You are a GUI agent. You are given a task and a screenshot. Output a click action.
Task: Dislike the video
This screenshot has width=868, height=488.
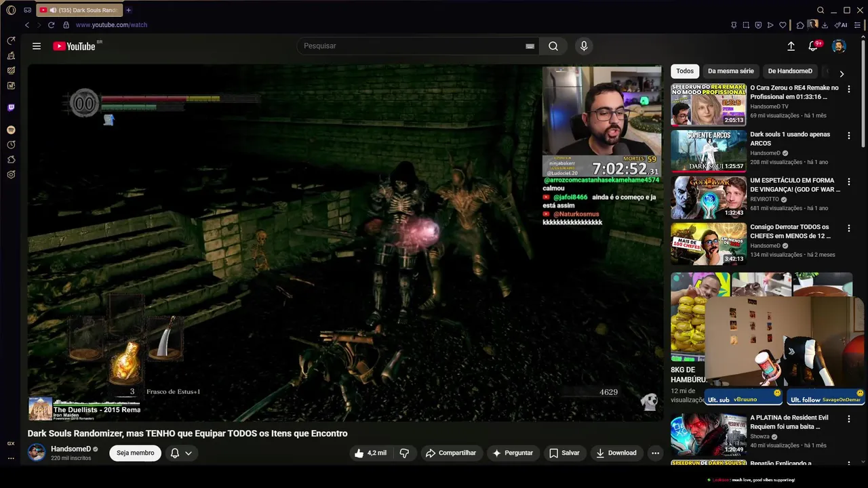(404, 453)
